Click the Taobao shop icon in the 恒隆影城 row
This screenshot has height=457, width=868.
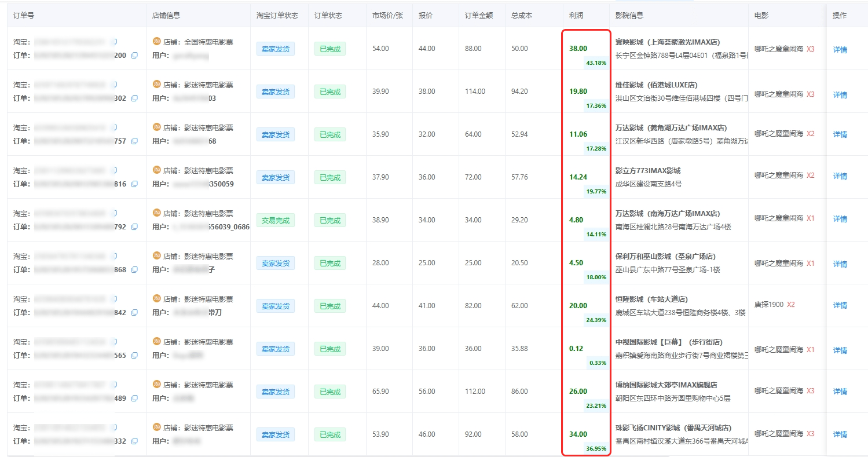(156, 299)
